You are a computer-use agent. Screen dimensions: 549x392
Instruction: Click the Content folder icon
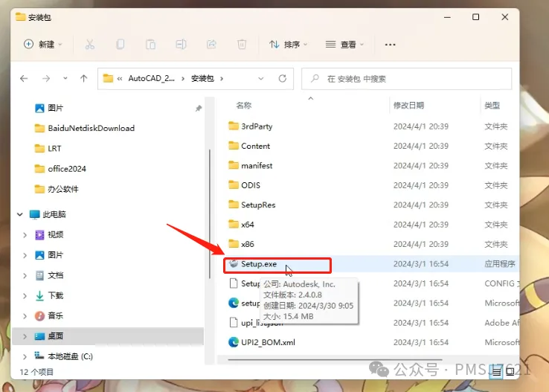(x=234, y=146)
